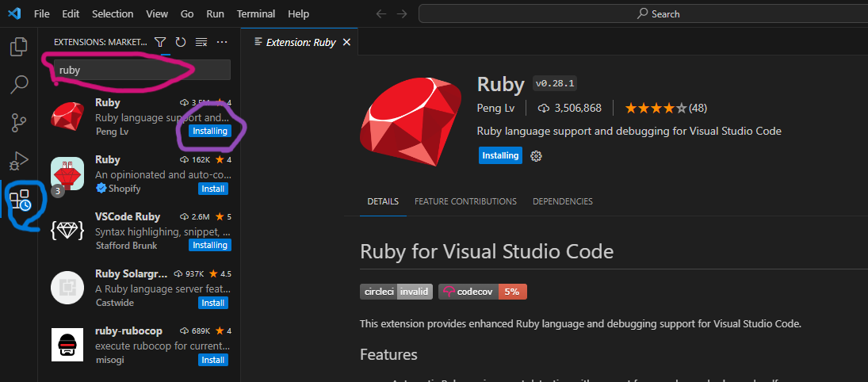Click the Castwide publisher name

[115, 303]
